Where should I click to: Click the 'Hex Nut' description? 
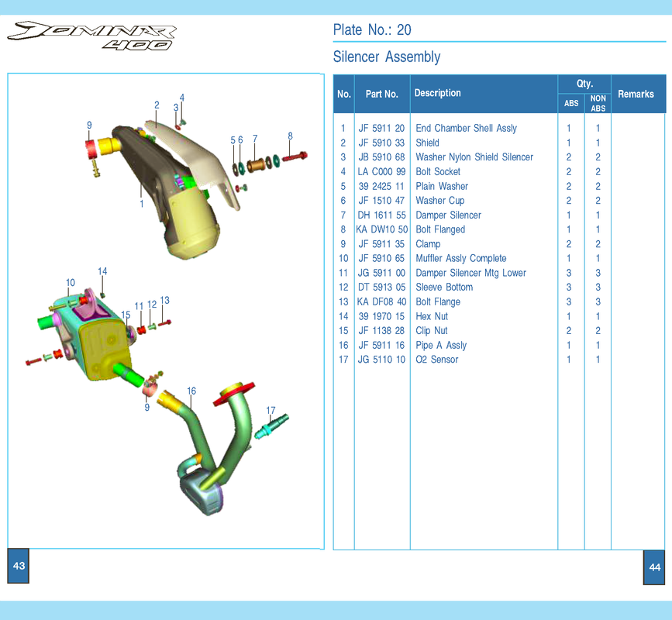point(432,316)
